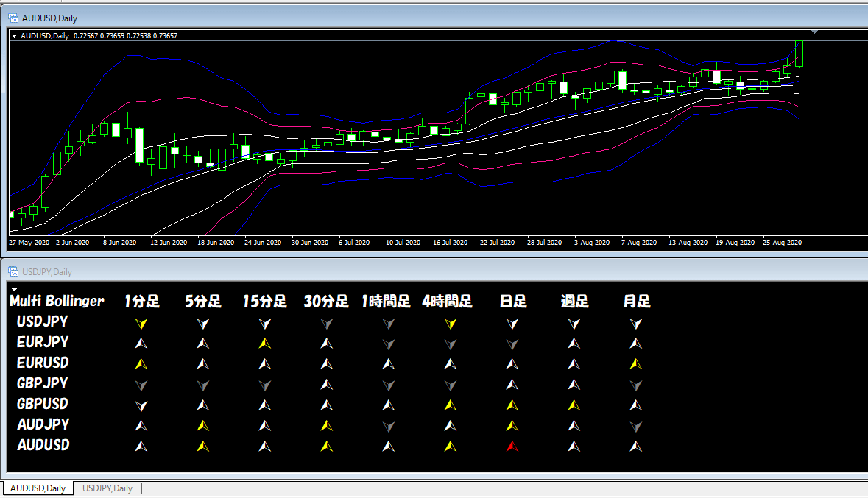Click AUDUSD 4時間足 yellow up arrow
Viewport: 868px width, 498px height.
450,446
